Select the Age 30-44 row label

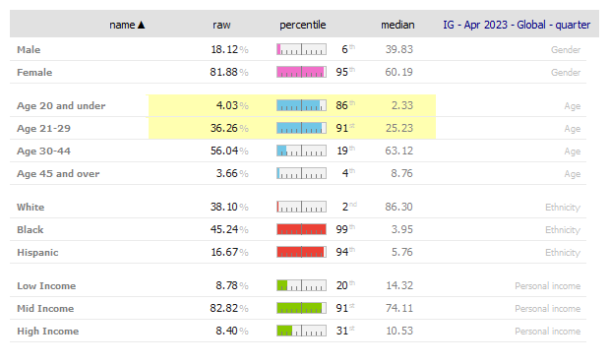(43, 151)
